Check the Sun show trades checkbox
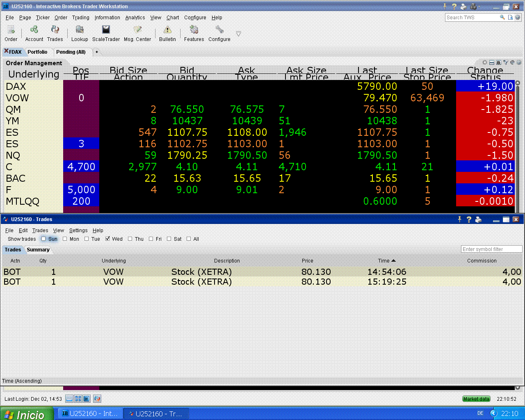Image resolution: width=525 pixels, height=420 pixels. tap(43, 239)
